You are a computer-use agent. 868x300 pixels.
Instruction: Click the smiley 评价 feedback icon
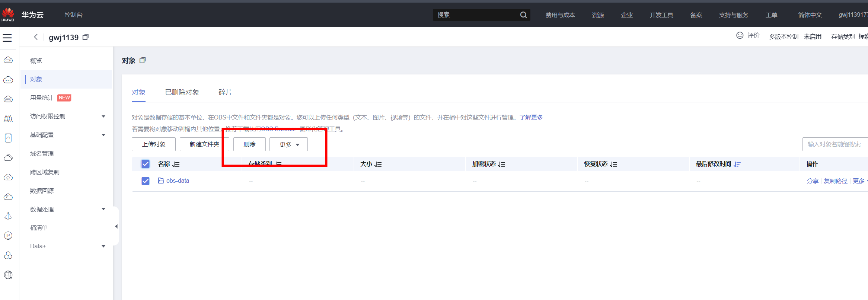click(740, 35)
